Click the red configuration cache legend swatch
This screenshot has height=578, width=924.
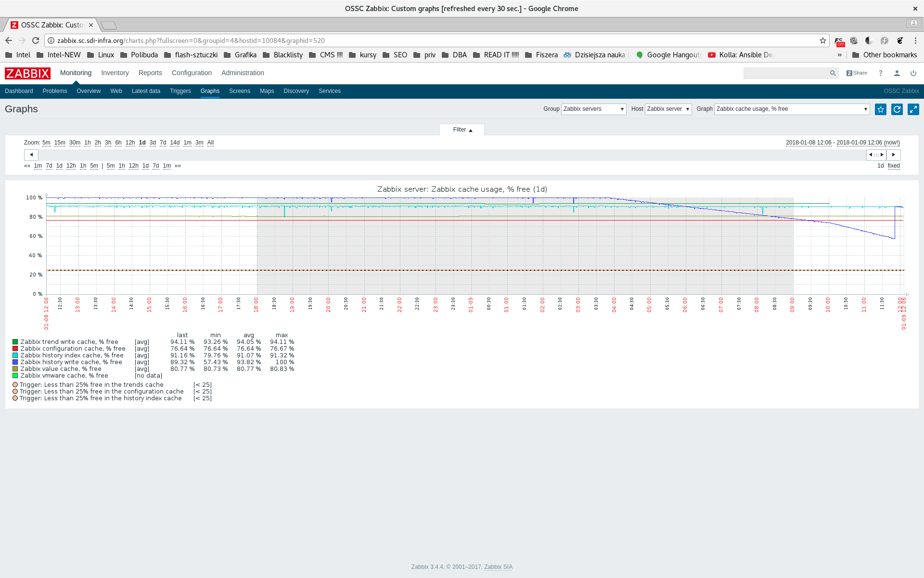[15, 349]
